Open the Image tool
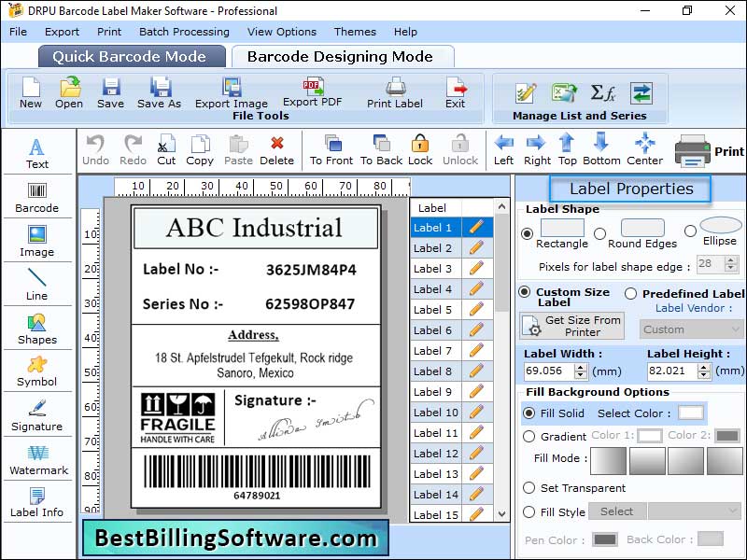This screenshot has width=747, height=560. coord(37,241)
